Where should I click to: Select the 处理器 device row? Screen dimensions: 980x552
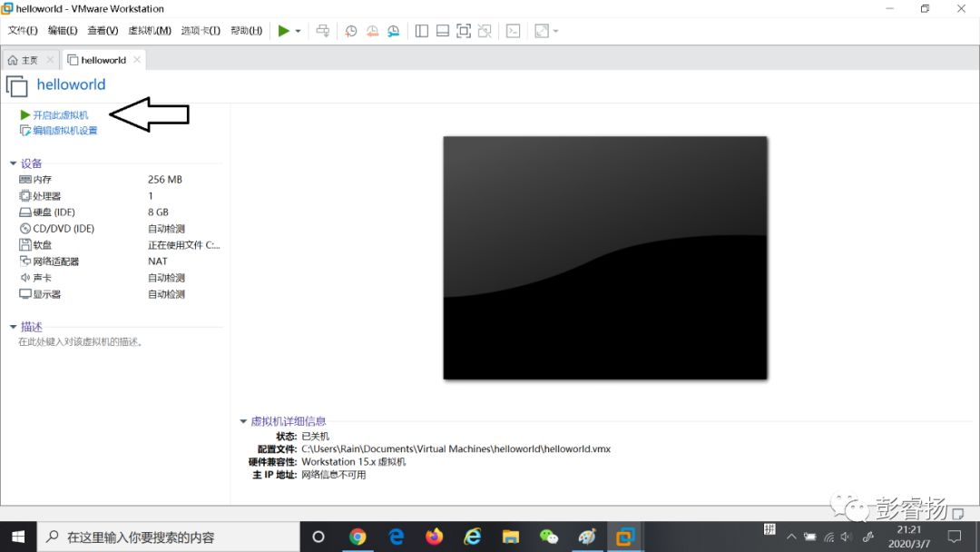[120, 196]
